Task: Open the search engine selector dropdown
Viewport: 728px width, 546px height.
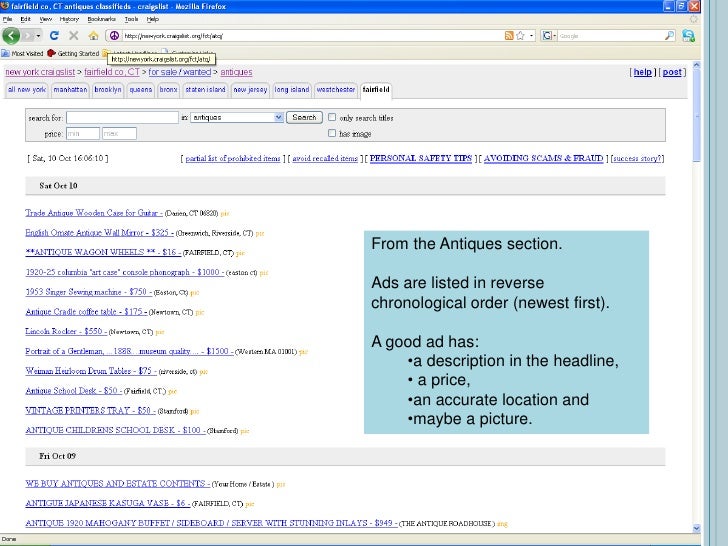Action: 549,36
